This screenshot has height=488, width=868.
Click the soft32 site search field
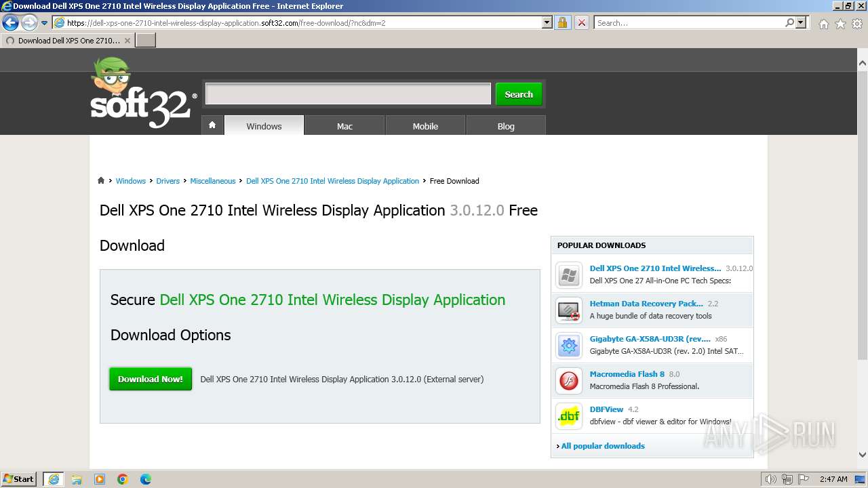(x=348, y=94)
